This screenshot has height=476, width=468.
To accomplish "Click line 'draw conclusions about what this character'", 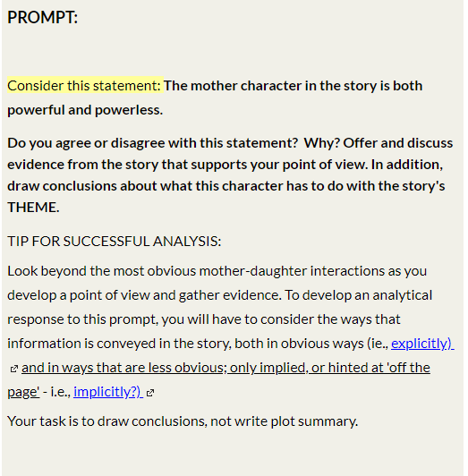I will 226,186.
